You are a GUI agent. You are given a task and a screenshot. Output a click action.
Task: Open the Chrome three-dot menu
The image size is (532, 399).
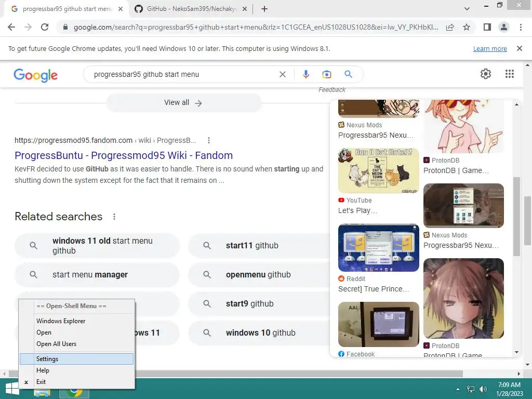tap(521, 27)
